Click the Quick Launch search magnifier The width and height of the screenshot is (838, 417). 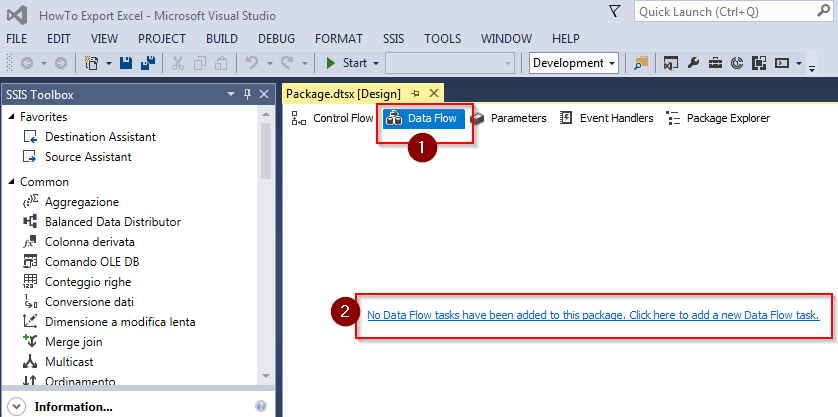point(823,11)
